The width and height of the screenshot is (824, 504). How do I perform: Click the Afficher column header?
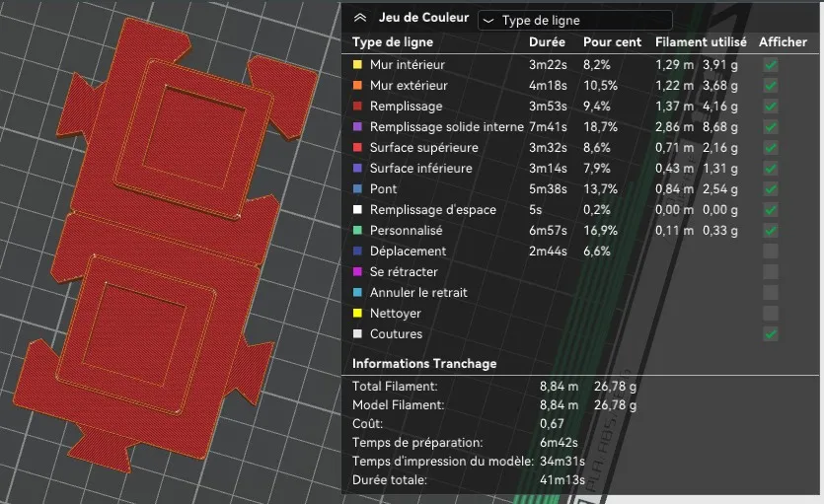(783, 42)
